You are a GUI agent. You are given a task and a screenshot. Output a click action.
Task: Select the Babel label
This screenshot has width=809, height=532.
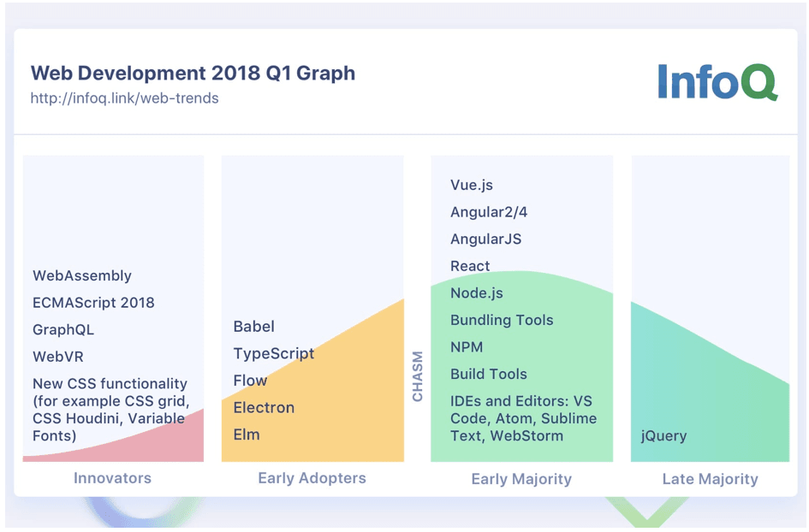coord(254,326)
